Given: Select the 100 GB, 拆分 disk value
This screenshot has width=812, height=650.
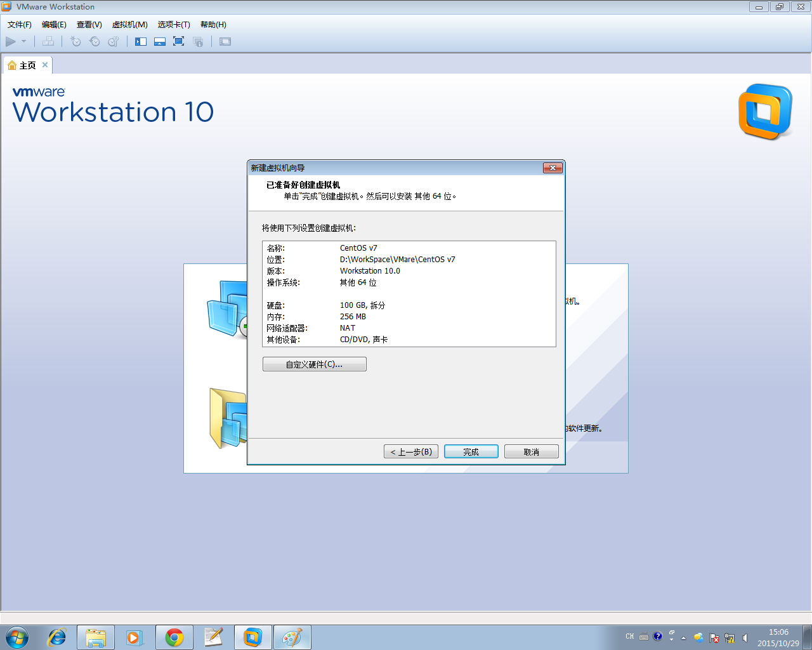Looking at the screenshot, I should (x=362, y=305).
